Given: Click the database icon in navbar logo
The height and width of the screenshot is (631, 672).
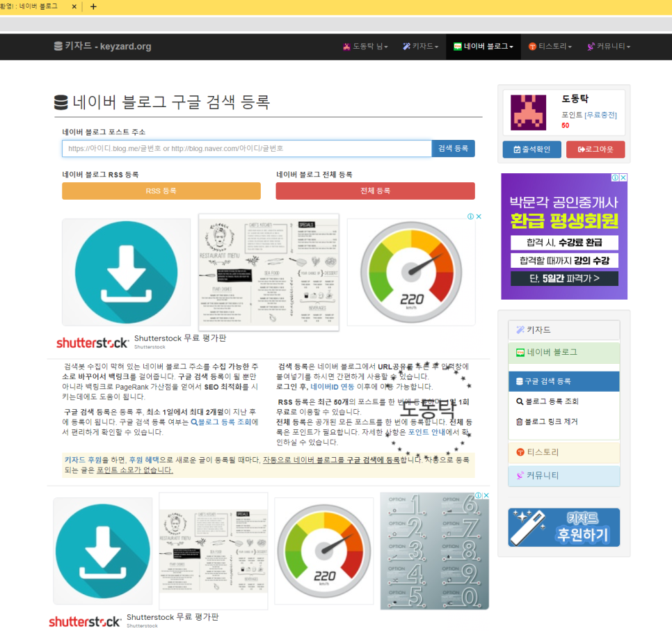Looking at the screenshot, I should pyautogui.click(x=58, y=46).
